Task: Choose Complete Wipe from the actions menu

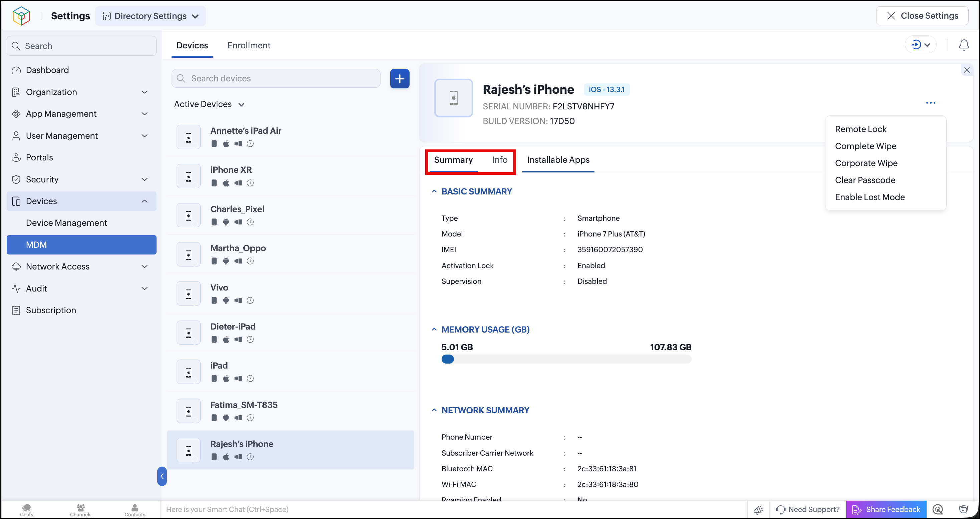Action: [x=866, y=146]
